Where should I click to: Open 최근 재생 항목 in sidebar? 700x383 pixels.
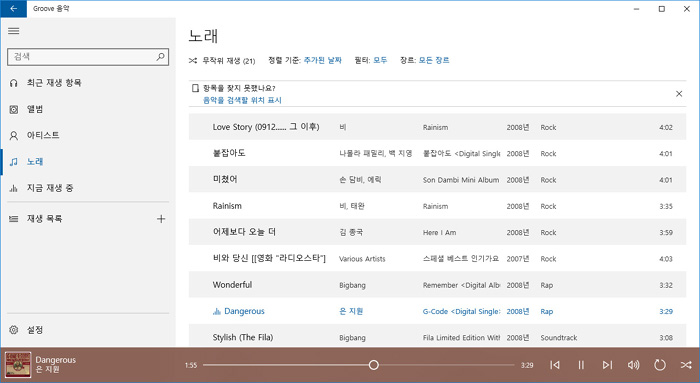[x=88, y=83]
